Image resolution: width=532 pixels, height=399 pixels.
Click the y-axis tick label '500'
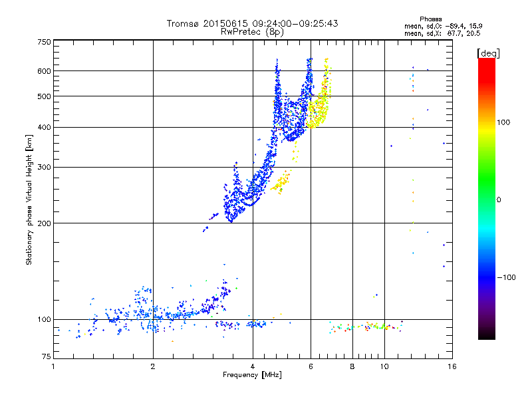click(45, 96)
